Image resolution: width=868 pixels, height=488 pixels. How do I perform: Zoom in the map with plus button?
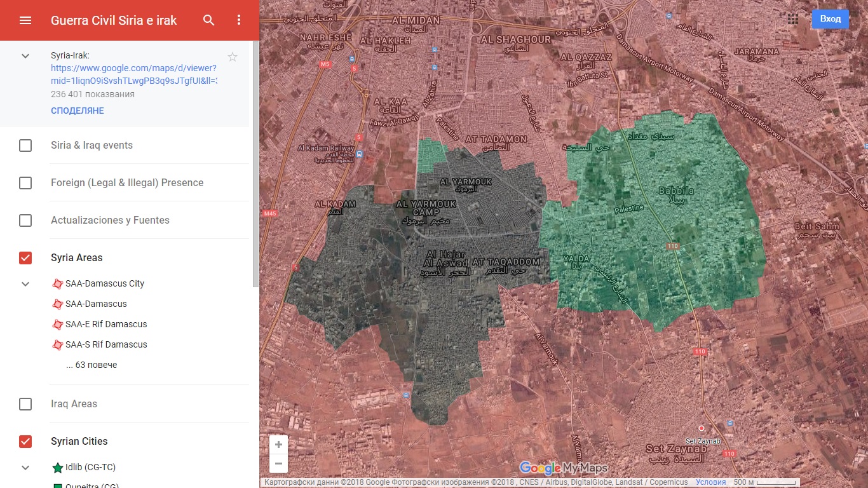coord(278,445)
